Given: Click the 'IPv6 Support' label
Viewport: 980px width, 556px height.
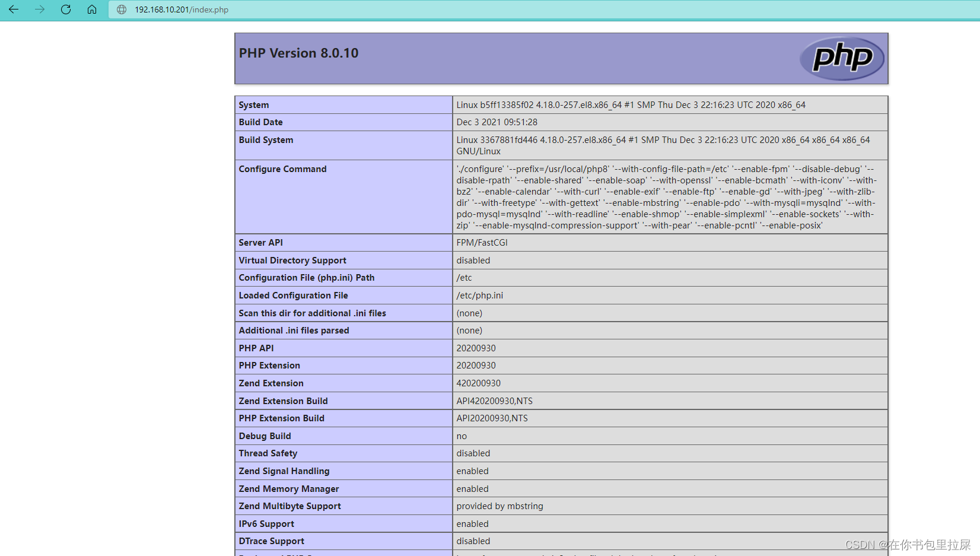Looking at the screenshot, I should click(x=266, y=524).
